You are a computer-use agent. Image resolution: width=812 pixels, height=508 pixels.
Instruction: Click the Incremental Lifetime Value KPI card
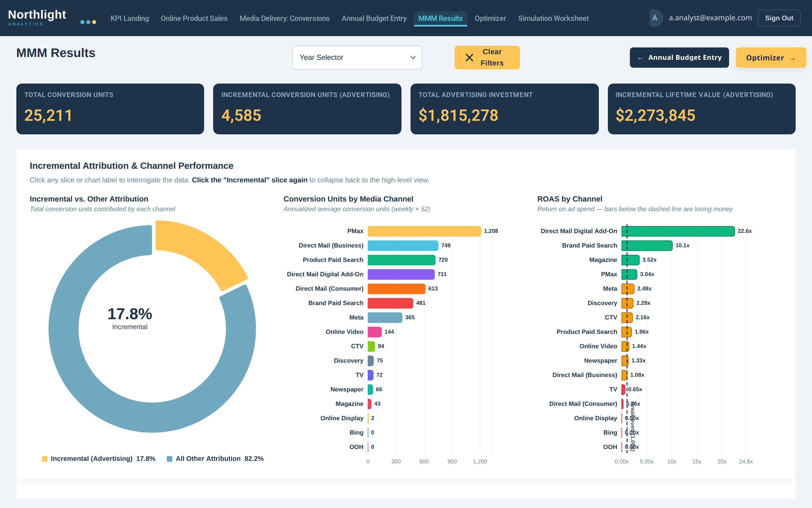tap(701, 109)
